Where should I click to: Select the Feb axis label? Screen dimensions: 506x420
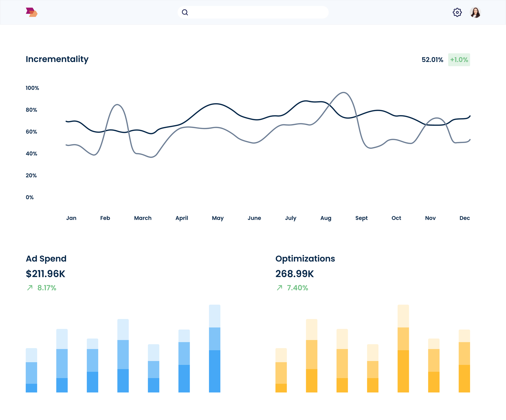[105, 218]
